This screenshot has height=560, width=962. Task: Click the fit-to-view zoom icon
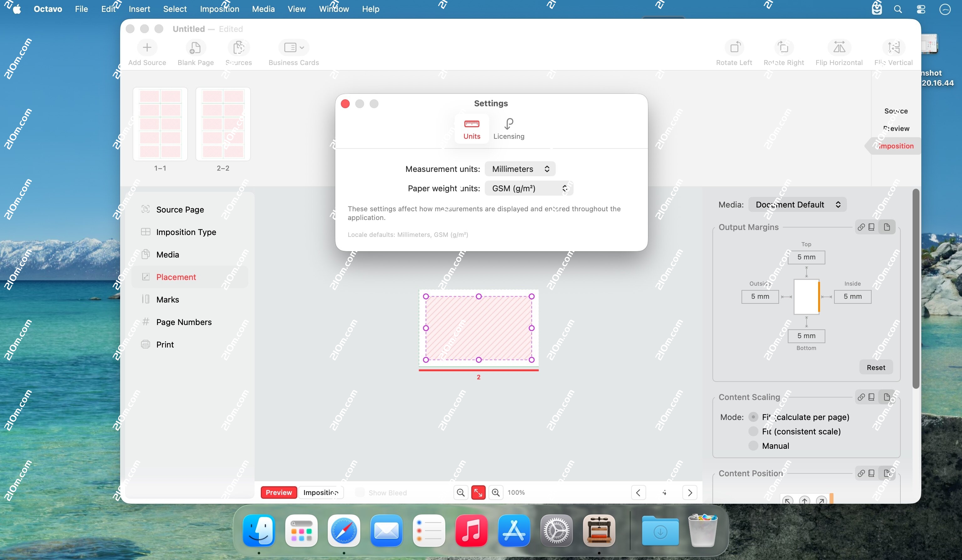tap(478, 492)
